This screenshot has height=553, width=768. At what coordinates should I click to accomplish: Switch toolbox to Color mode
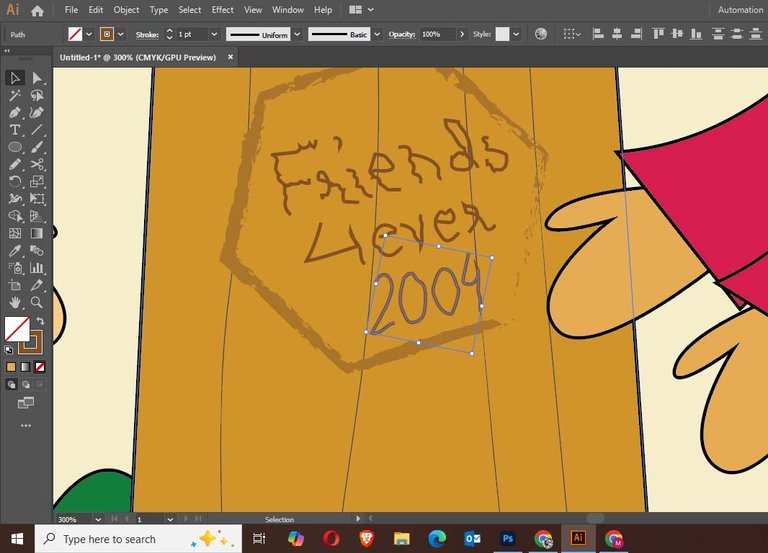coord(11,367)
